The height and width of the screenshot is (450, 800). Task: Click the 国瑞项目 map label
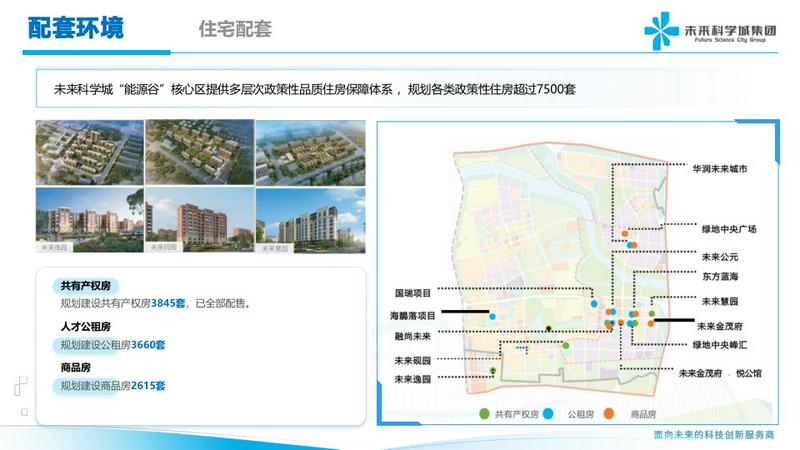pos(413,293)
